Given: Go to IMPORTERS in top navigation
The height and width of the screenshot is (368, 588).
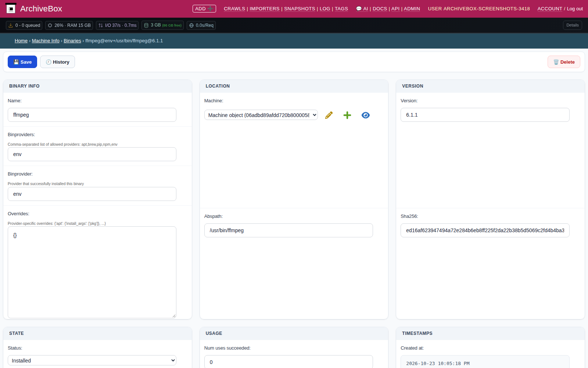Looking at the screenshot, I should click(x=265, y=8).
